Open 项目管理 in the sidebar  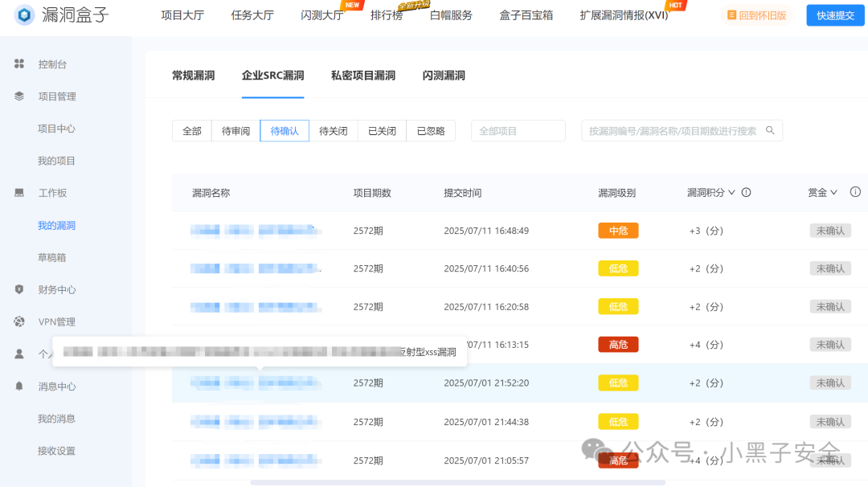pos(57,96)
